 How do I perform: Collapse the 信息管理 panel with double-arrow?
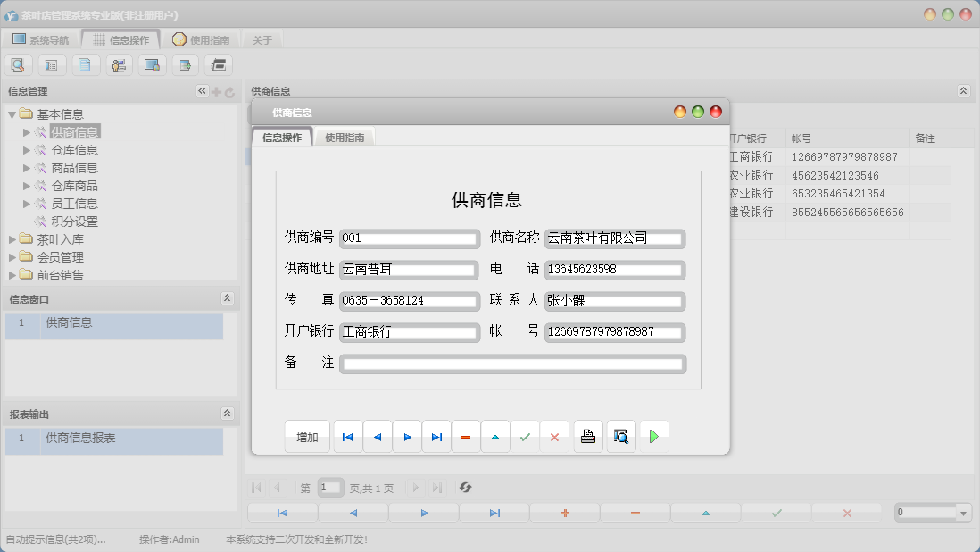(x=202, y=91)
